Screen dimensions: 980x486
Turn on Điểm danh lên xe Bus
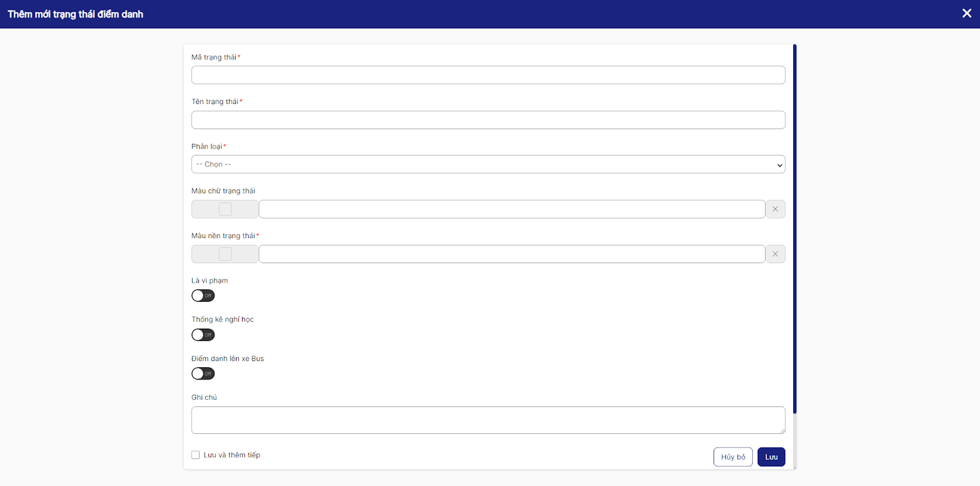[203, 373]
